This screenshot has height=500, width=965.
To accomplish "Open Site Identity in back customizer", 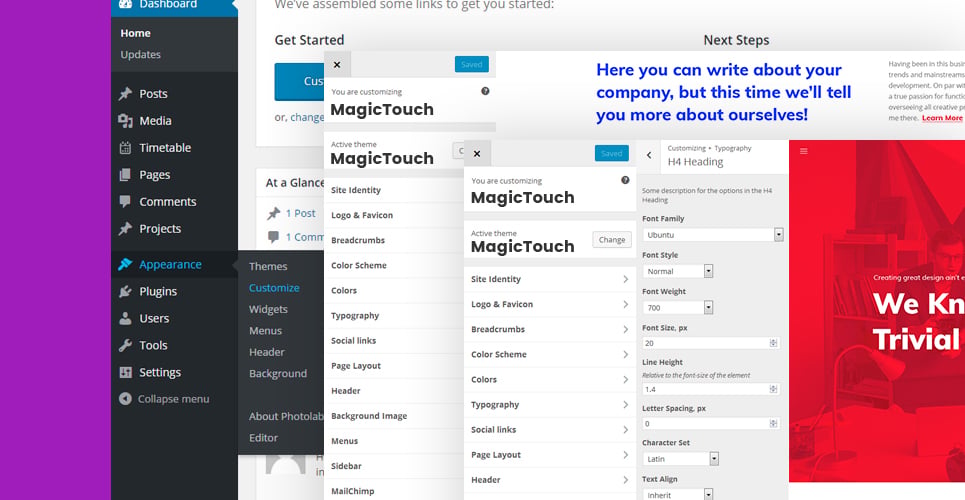I will (x=394, y=190).
